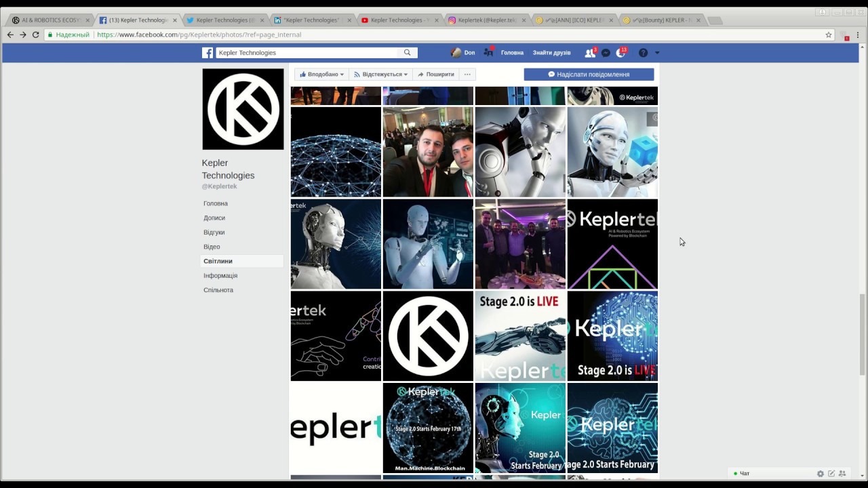Select Дописи in the page sidebar
Screen dimensions: 868x488
214,218
